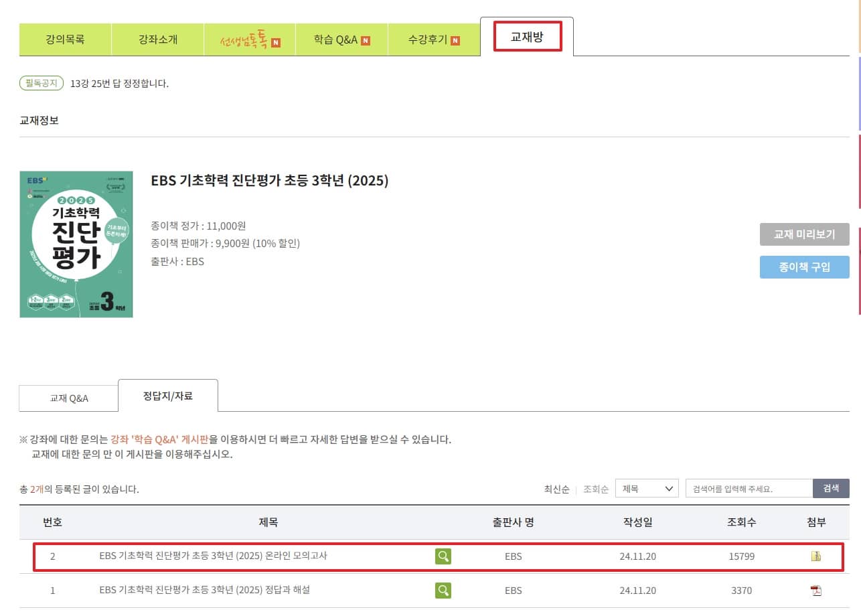Image resolution: width=861 pixels, height=616 pixels.
Task: Open the 학습 Q&A tab
Action: (x=341, y=40)
